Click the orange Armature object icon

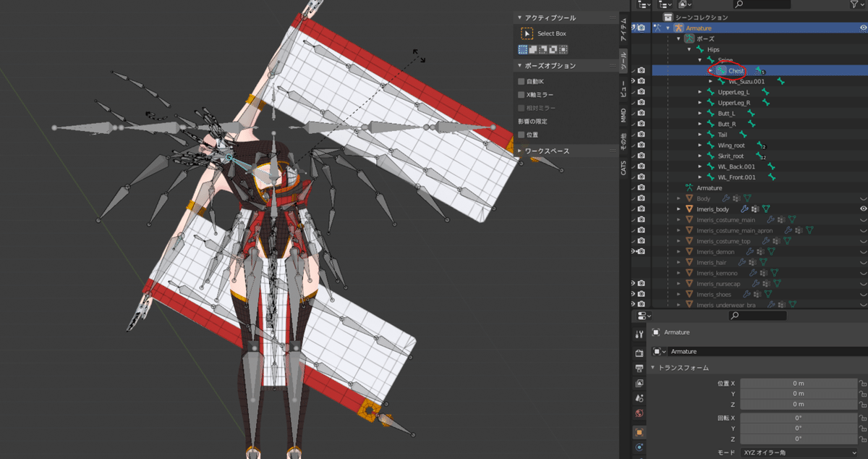678,28
